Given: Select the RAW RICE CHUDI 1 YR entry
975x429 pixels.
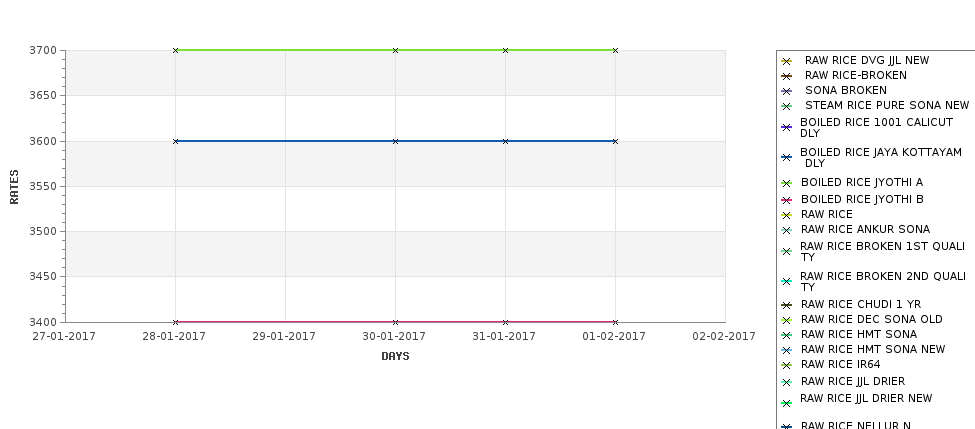Looking at the screenshot, I should pos(861,305).
